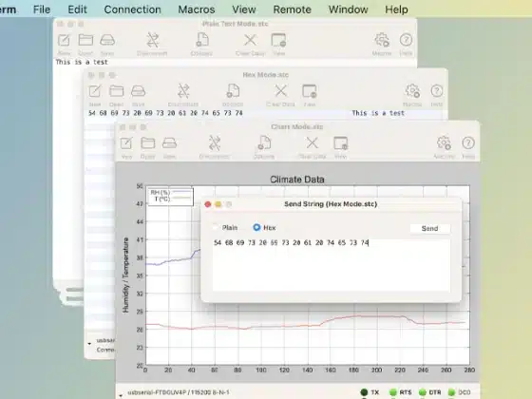Click Save icon in Chart Mode window
The image size is (532, 399).
click(169, 142)
